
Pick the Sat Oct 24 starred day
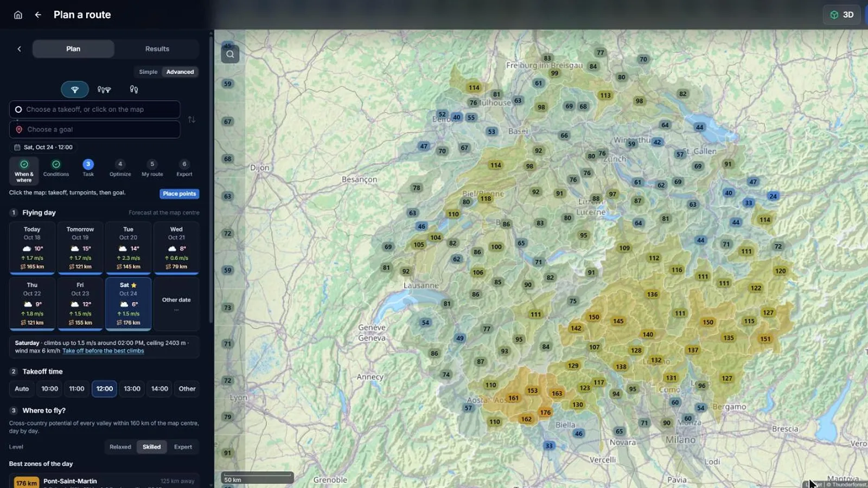[x=128, y=304]
